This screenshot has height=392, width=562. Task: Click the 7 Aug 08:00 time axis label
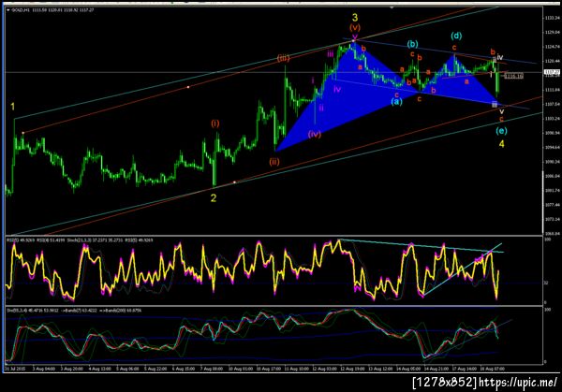(x=211, y=369)
